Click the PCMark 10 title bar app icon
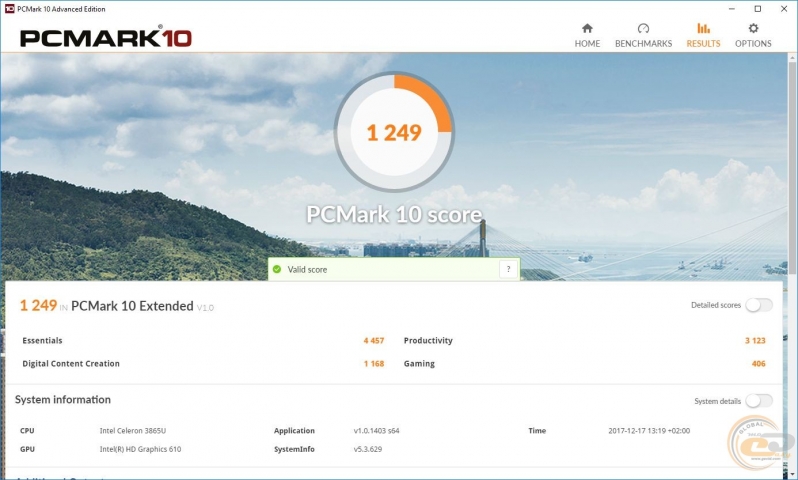 [x=9, y=9]
